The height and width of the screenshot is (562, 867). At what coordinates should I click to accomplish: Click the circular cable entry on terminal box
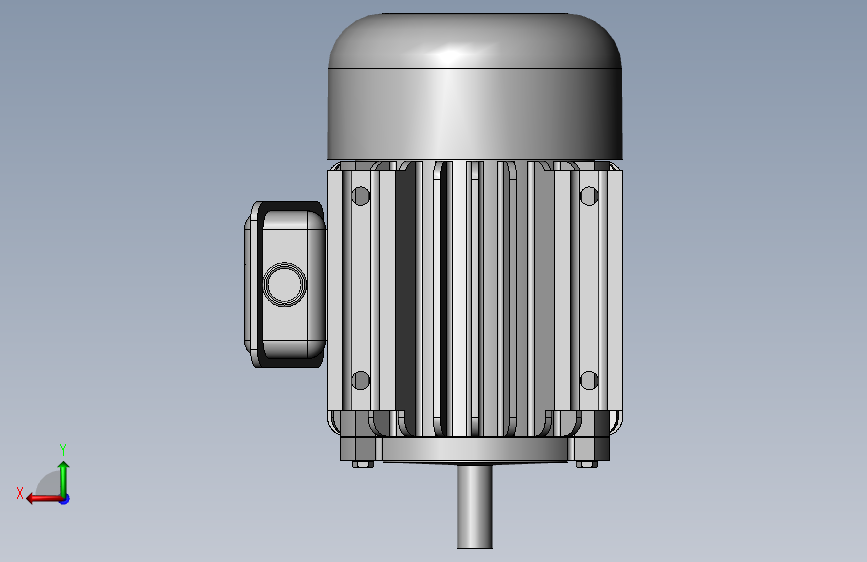pos(285,284)
